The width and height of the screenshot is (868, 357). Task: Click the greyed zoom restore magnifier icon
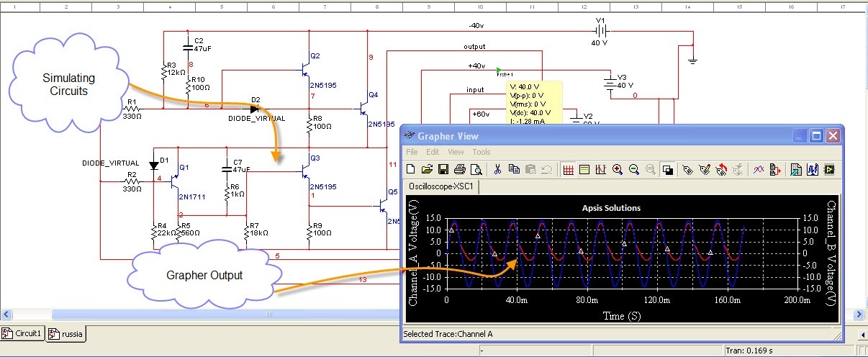tap(651, 170)
